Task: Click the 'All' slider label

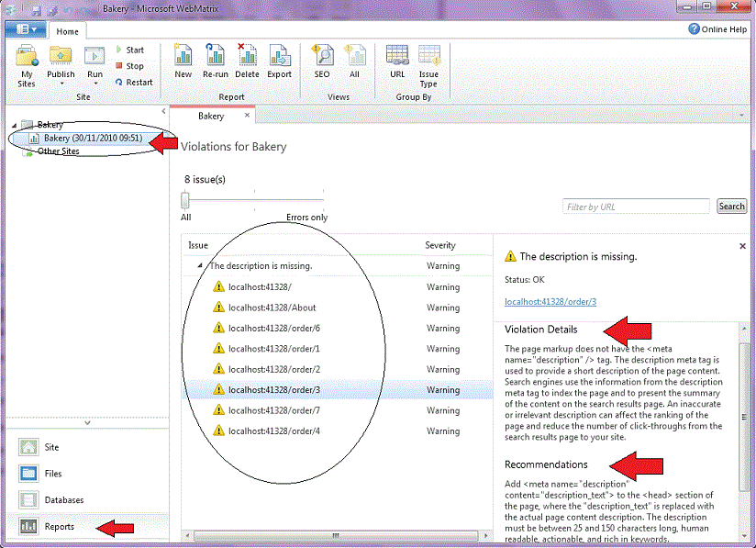Action: [x=185, y=218]
